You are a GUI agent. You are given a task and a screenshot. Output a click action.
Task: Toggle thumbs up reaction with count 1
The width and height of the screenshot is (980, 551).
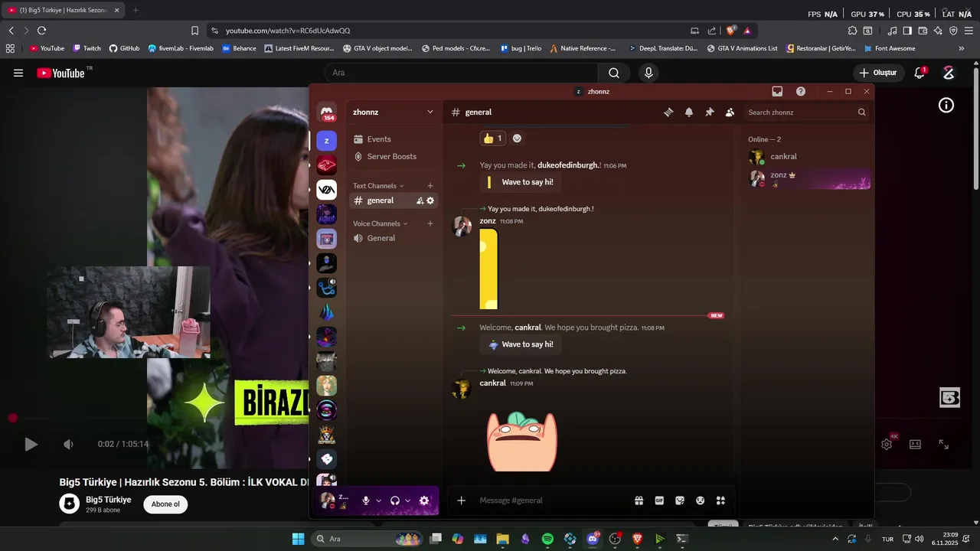(492, 139)
